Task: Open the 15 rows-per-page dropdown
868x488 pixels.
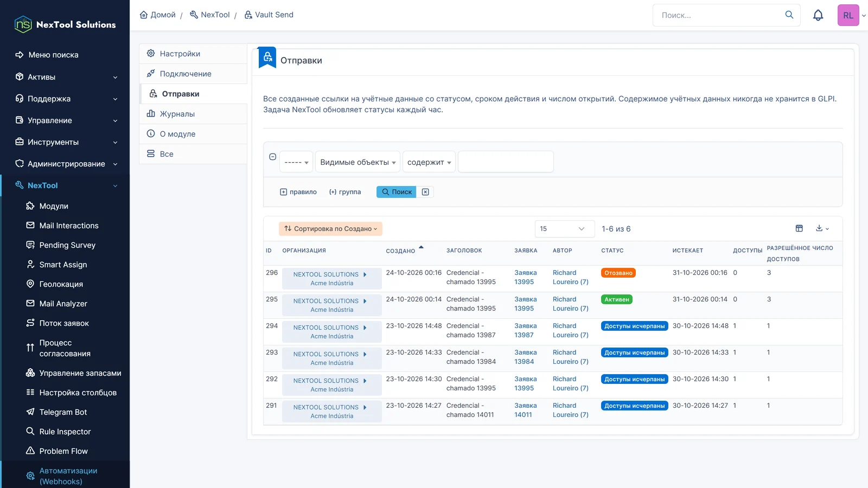Action: [564, 229]
